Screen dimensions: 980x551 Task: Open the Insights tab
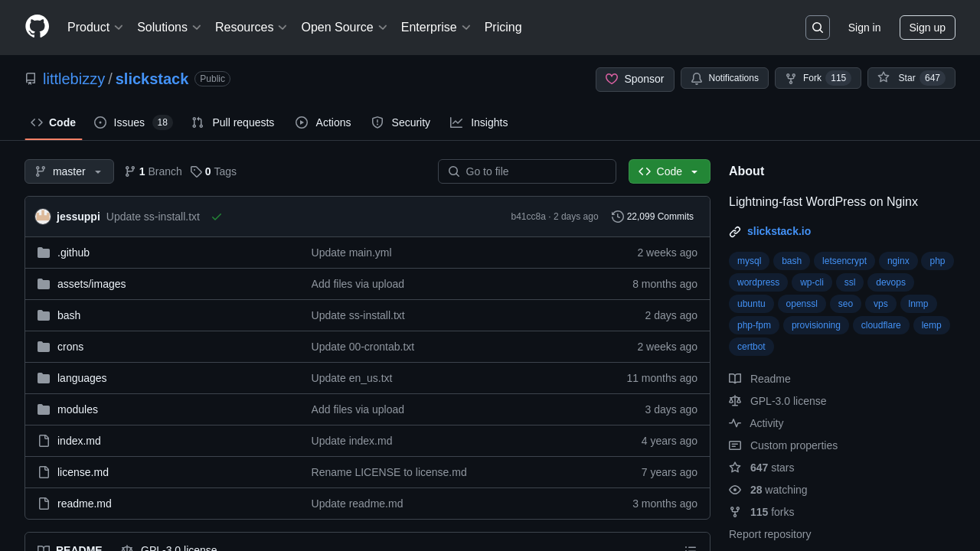tap(479, 122)
